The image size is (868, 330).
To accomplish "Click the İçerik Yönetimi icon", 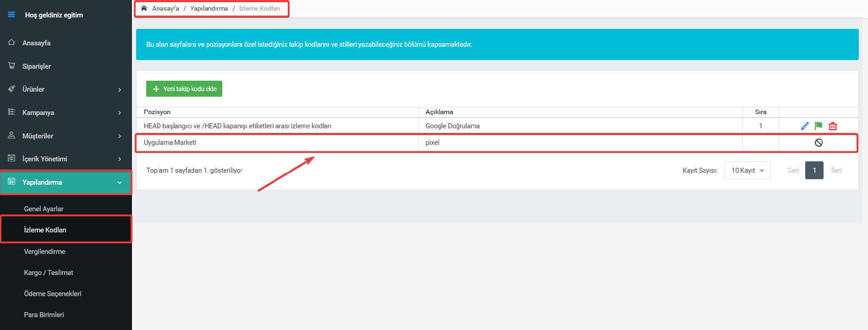I will 11,158.
